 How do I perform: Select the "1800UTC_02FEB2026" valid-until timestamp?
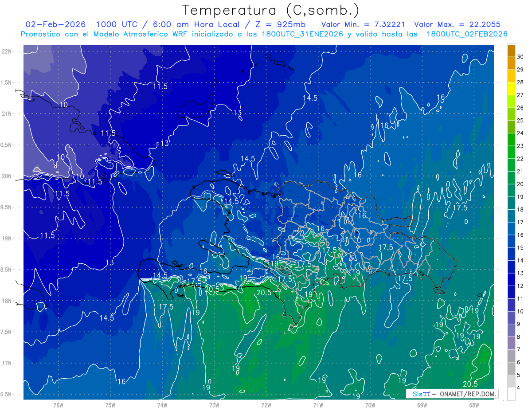(x=467, y=34)
